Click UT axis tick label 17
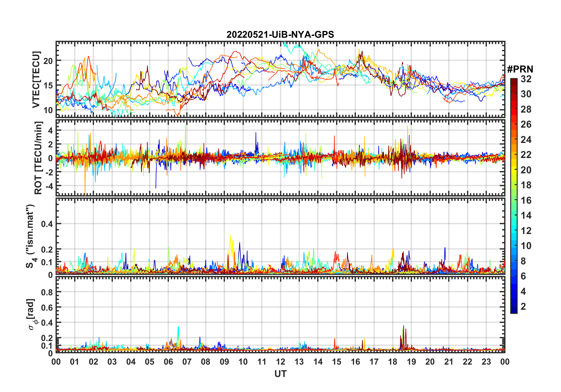Image resolution: width=561 pixels, height=392 pixels. click(374, 362)
